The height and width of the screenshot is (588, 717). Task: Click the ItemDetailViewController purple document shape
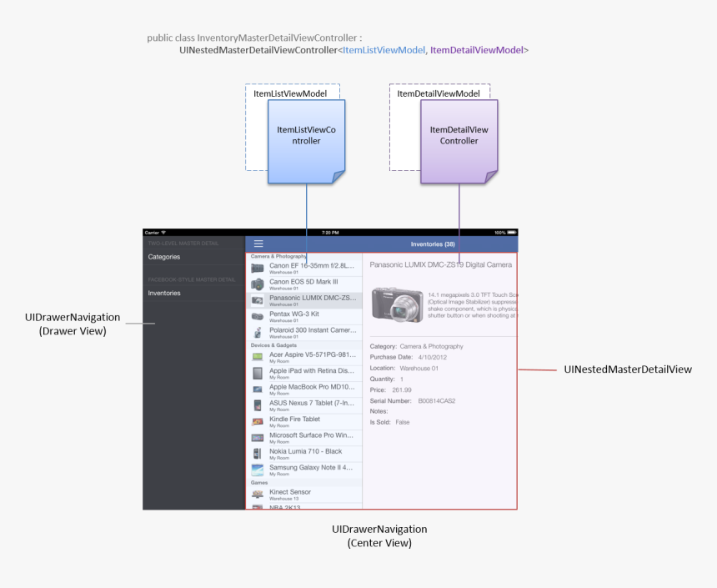click(x=459, y=142)
